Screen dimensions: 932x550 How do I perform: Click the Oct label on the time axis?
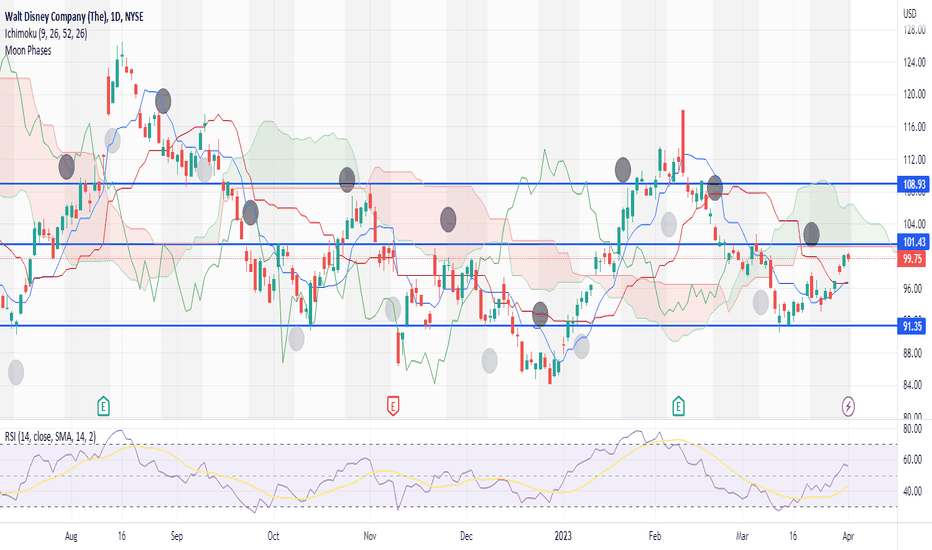[x=273, y=536]
